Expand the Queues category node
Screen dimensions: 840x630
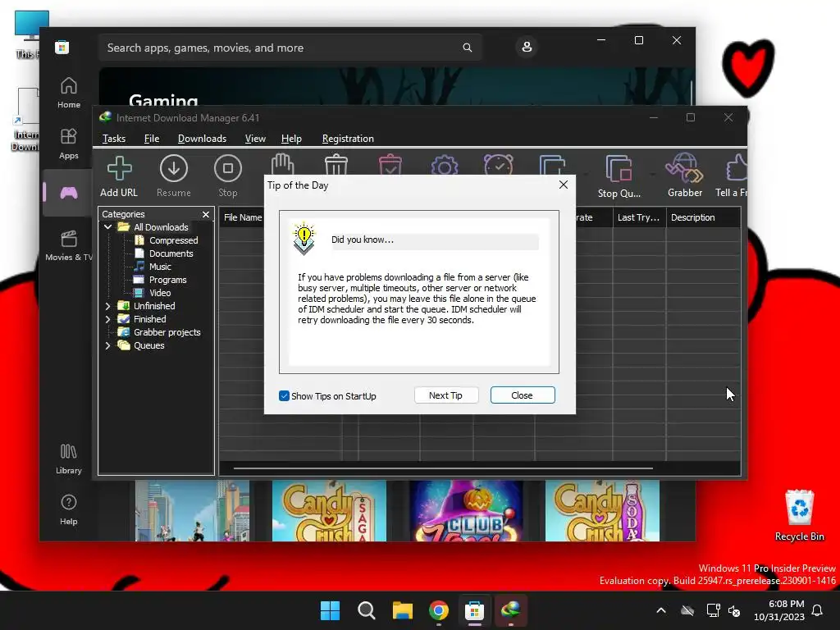point(107,345)
